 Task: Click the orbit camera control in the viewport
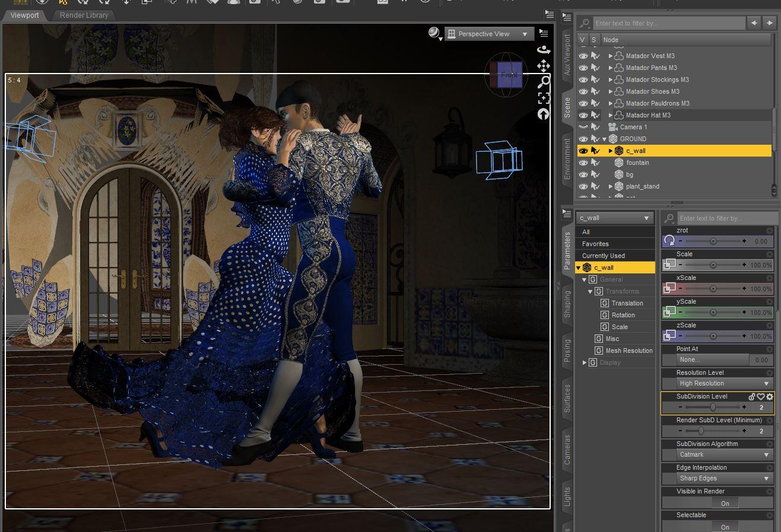pyautogui.click(x=543, y=50)
